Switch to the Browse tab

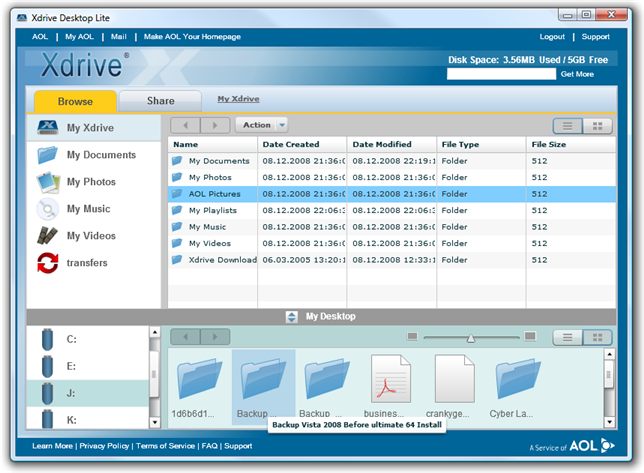tap(75, 101)
